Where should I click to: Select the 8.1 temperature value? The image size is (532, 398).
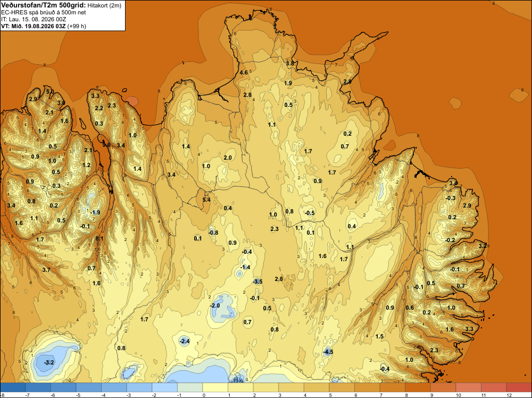[99, 238]
